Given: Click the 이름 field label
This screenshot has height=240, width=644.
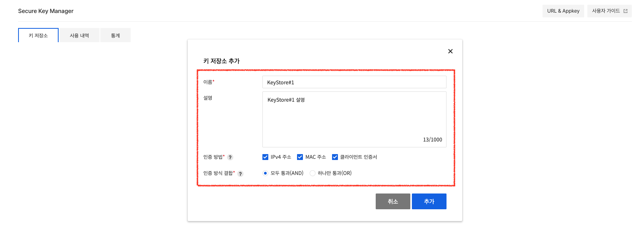Looking at the screenshot, I should (x=208, y=82).
